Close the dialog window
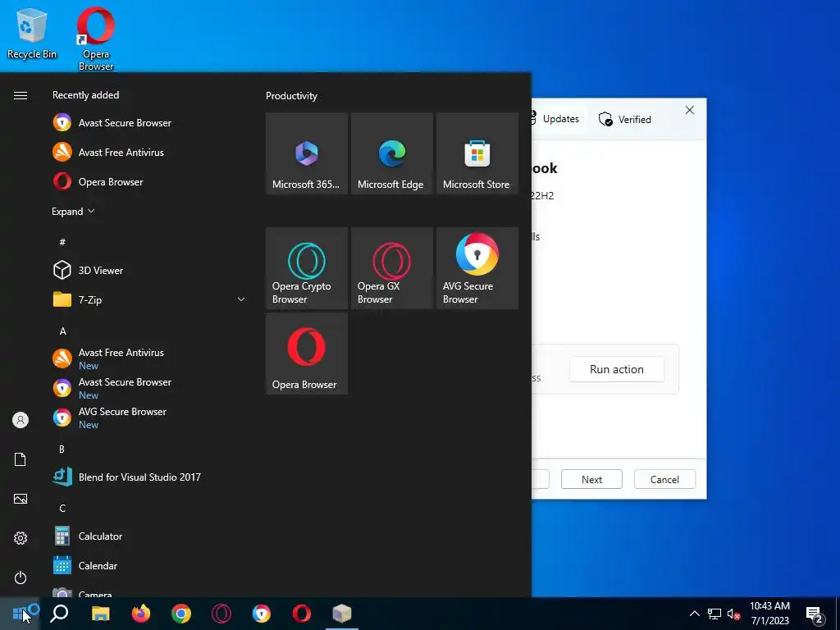The width and height of the screenshot is (840, 630). [689, 110]
